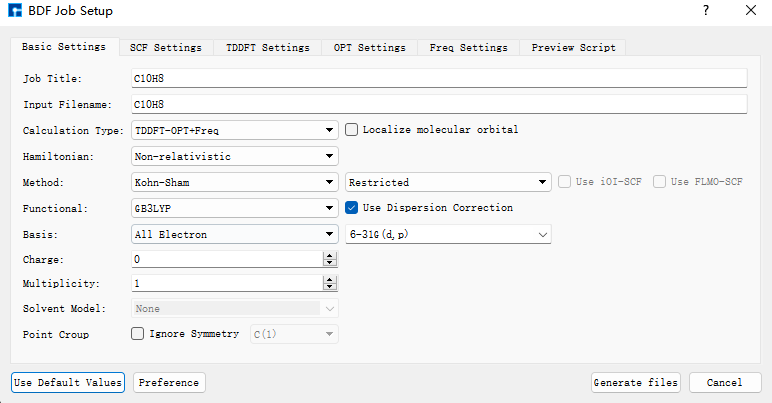The height and width of the screenshot is (403, 772).
Task: Click the Generate files button
Action: pos(636,382)
